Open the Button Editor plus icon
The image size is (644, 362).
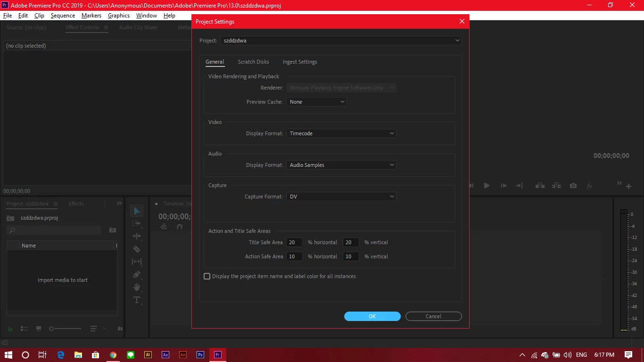coord(628,187)
